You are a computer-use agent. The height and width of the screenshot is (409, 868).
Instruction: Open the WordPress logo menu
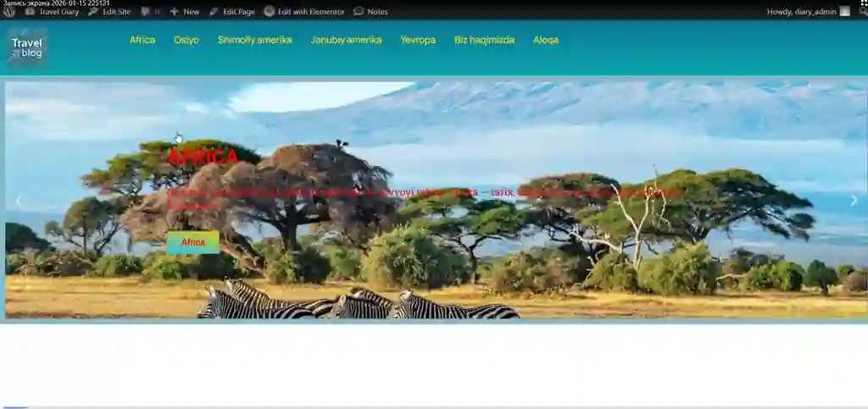pyautogui.click(x=9, y=12)
